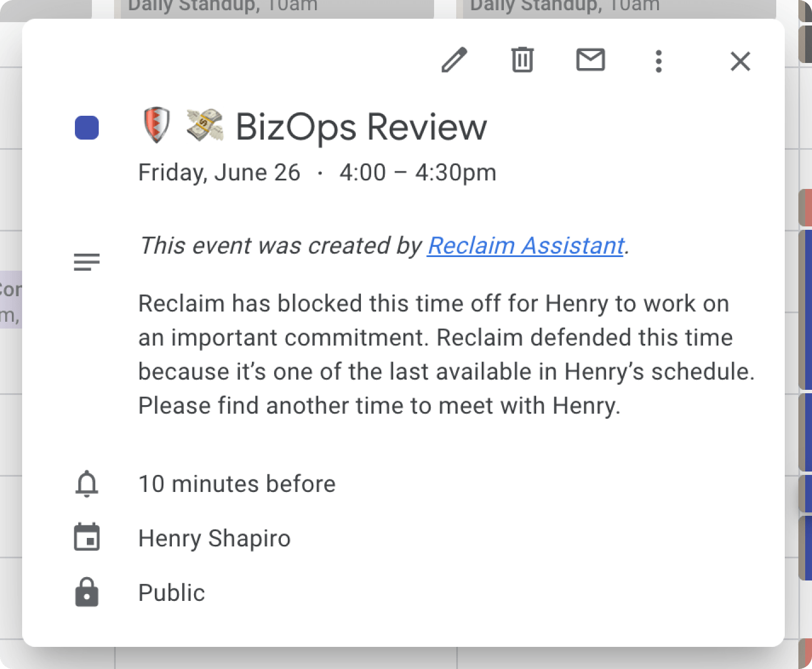The height and width of the screenshot is (669, 812).
Task: Click the flying money emoji in title
Action: coord(205,125)
